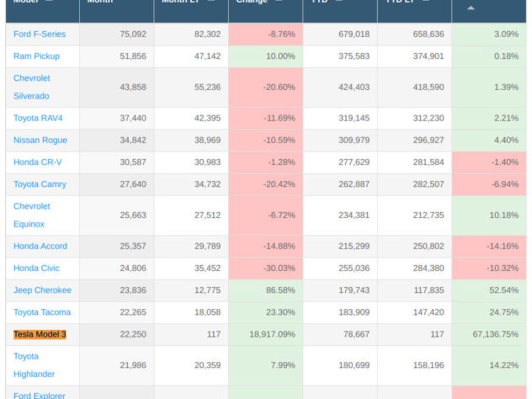Click the 10.00% change cell
The image size is (532, 399).
click(266, 56)
